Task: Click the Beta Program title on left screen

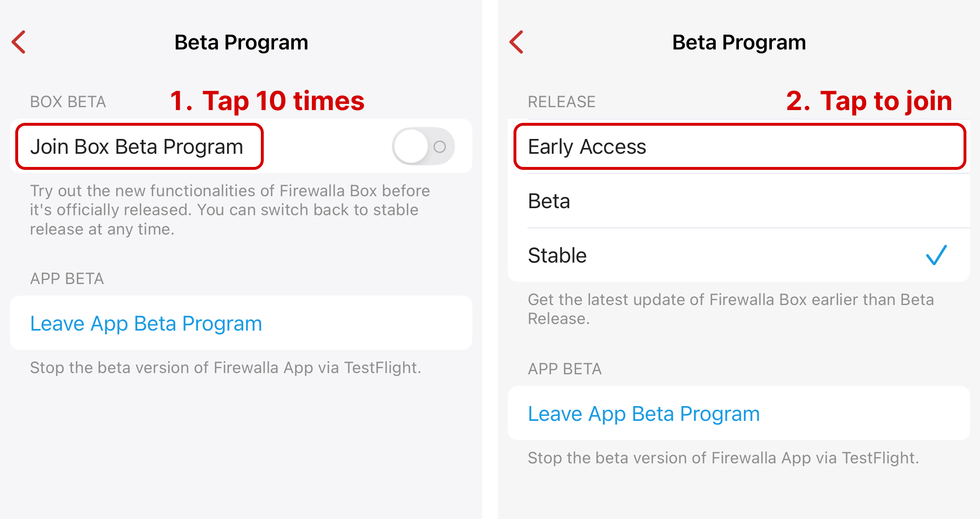Action: 241,42
